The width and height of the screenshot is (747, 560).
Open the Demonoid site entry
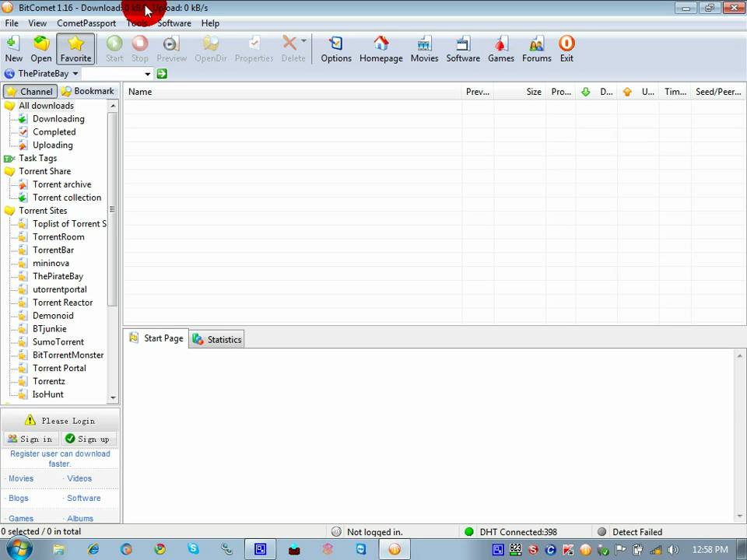53,316
